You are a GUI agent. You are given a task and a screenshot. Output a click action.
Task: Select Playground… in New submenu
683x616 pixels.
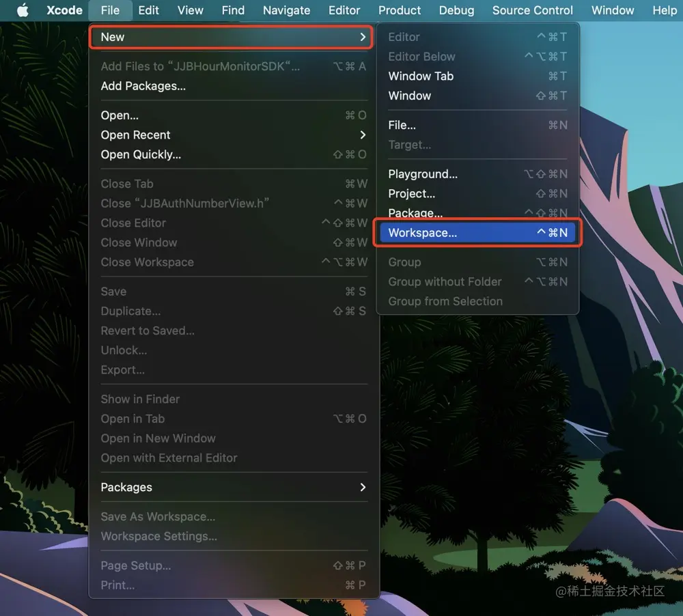tap(477, 174)
